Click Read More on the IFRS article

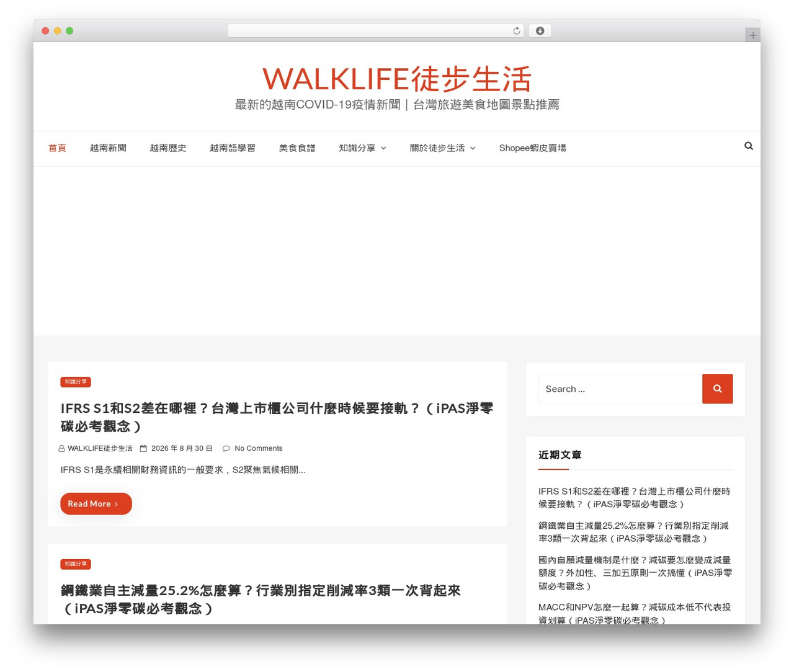[x=96, y=504]
